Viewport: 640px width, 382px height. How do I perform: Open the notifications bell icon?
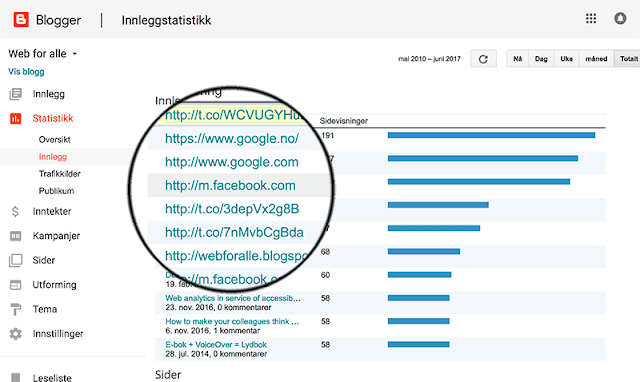click(620, 18)
